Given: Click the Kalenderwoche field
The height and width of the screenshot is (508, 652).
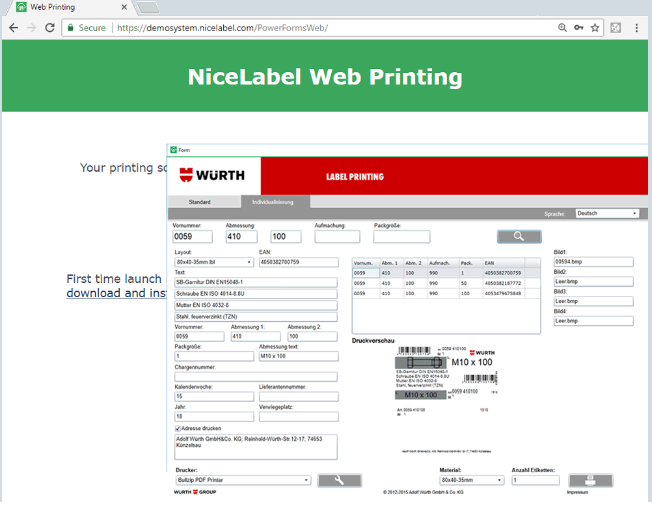Looking at the screenshot, I should (x=214, y=397).
